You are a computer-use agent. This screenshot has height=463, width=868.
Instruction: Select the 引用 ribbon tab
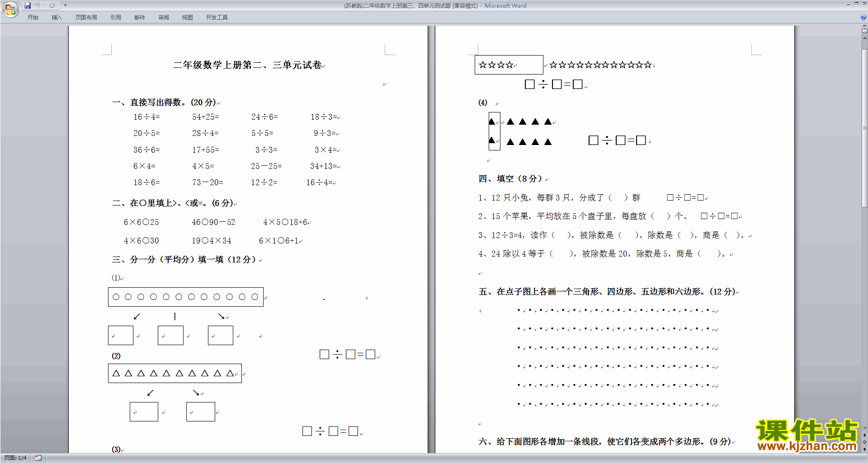tap(116, 18)
